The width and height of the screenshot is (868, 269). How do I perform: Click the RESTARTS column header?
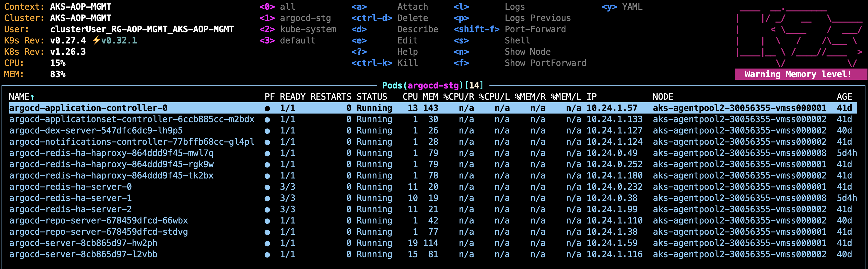pyautogui.click(x=331, y=97)
